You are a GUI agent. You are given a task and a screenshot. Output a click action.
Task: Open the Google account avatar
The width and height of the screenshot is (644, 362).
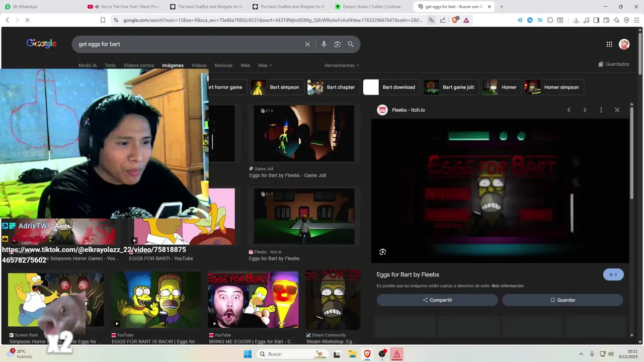pos(624,44)
